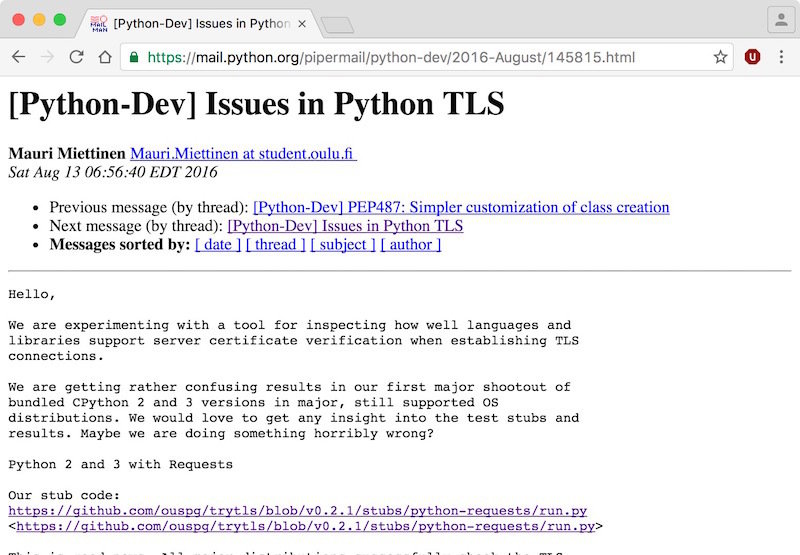Close the browser window with the red button
This screenshot has height=555, width=800.
pyautogui.click(x=19, y=20)
